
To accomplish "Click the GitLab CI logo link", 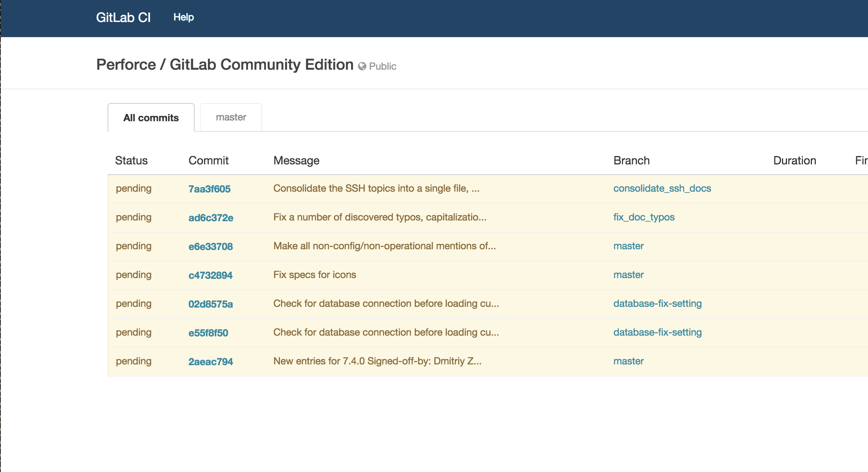I will pyautogui.click(x=123, y=17).
